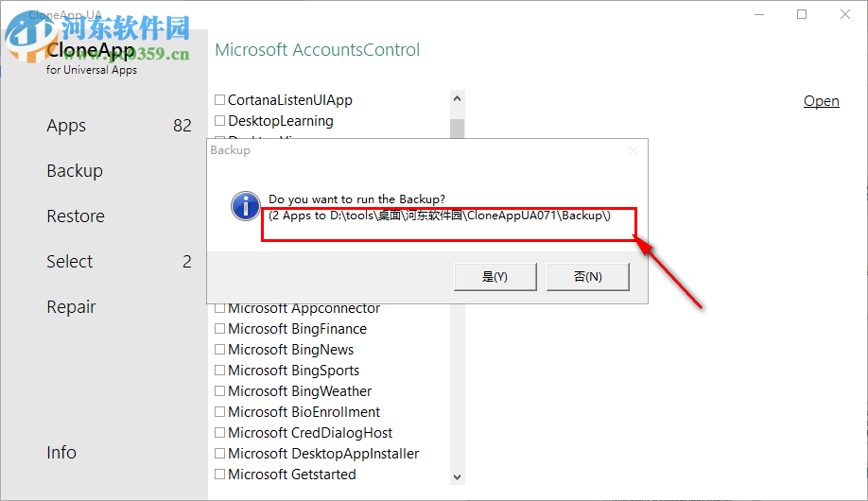Choose Repair from the sidebar

[71, 307]
